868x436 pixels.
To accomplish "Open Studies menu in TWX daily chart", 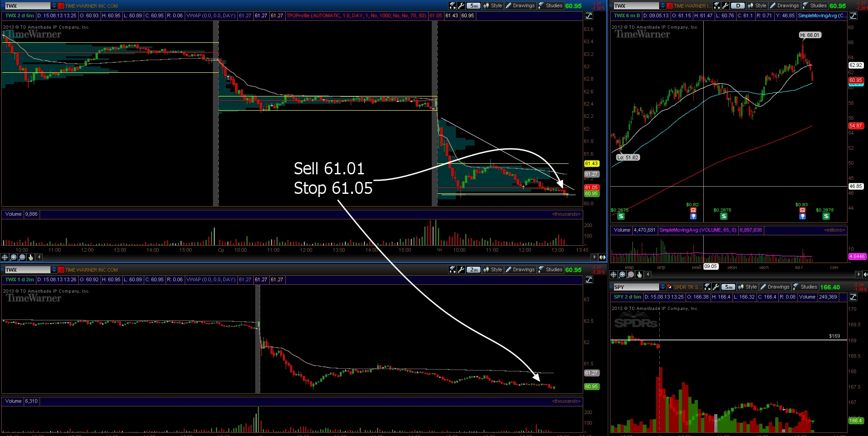I will (815, 6).
